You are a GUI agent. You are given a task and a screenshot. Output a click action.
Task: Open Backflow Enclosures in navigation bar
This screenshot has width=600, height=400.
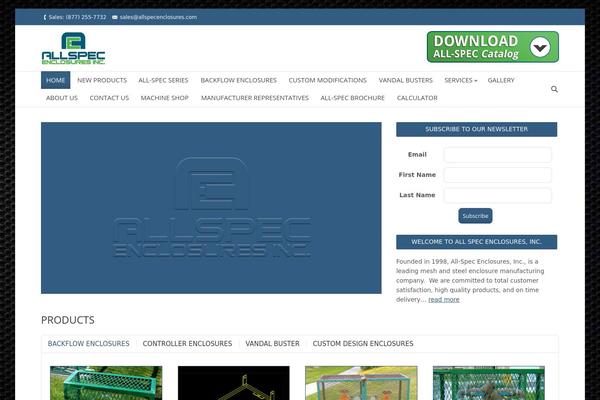[x=238, y=80]
